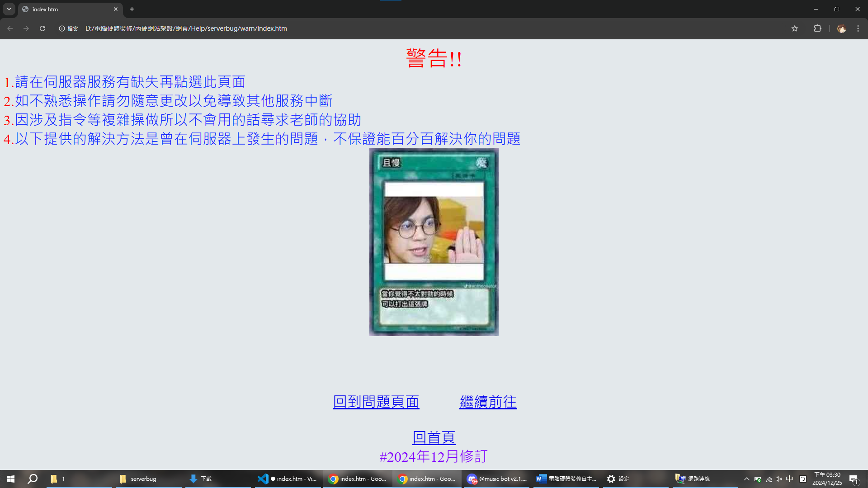
Task: Open the Extensions puzzle icon
Action: (817, 28)
